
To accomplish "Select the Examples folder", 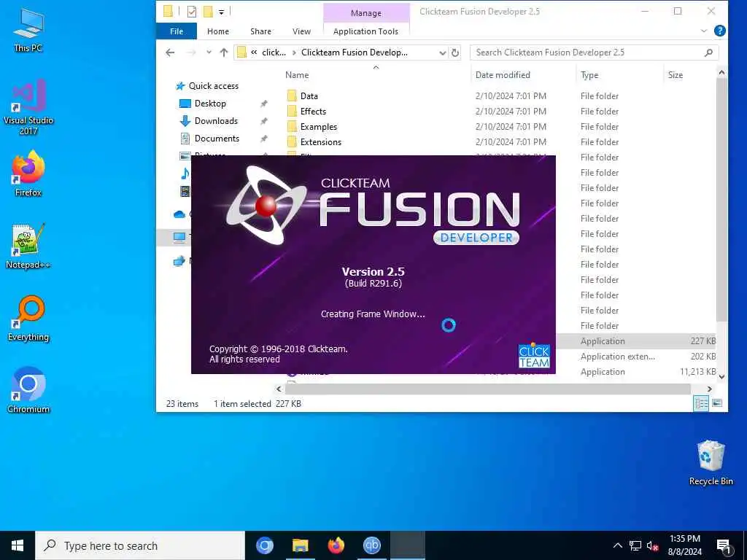I will [x=318, y=127].
